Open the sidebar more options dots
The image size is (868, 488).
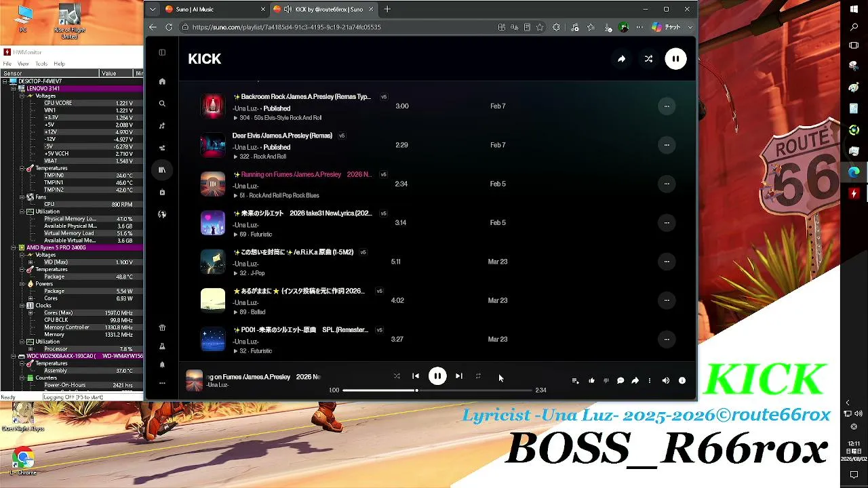click(162, 383)
